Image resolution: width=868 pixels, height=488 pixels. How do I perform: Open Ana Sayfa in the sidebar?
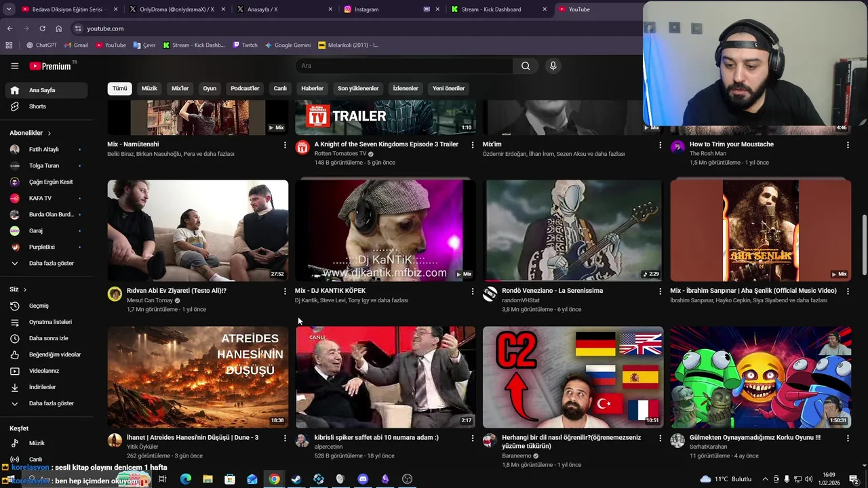point(46,90)
